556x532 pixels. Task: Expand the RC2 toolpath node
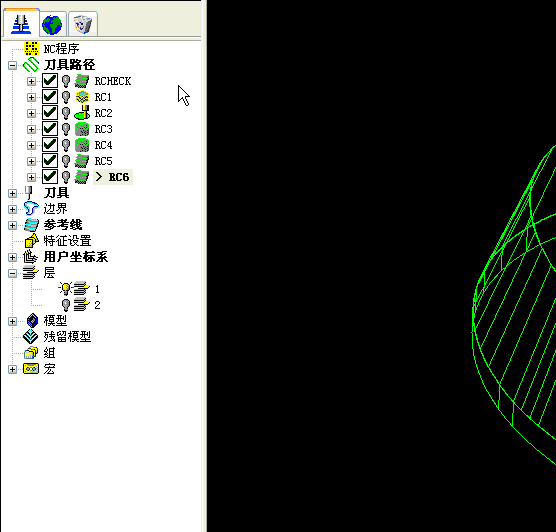32,113
